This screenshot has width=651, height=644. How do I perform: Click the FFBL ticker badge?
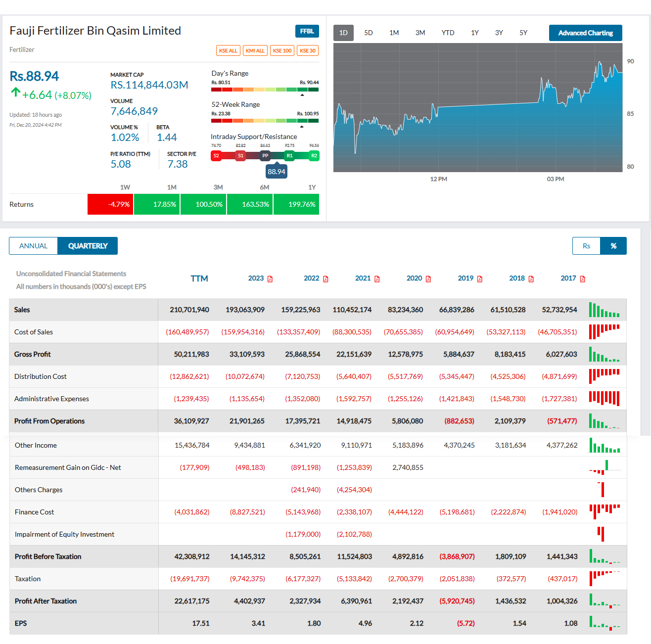[307, 31]
